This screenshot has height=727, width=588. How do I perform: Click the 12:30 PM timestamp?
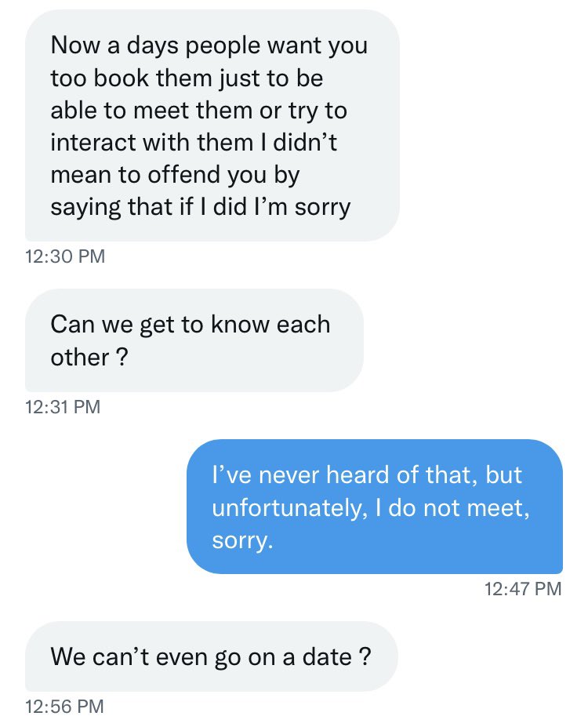coord(65,256)
